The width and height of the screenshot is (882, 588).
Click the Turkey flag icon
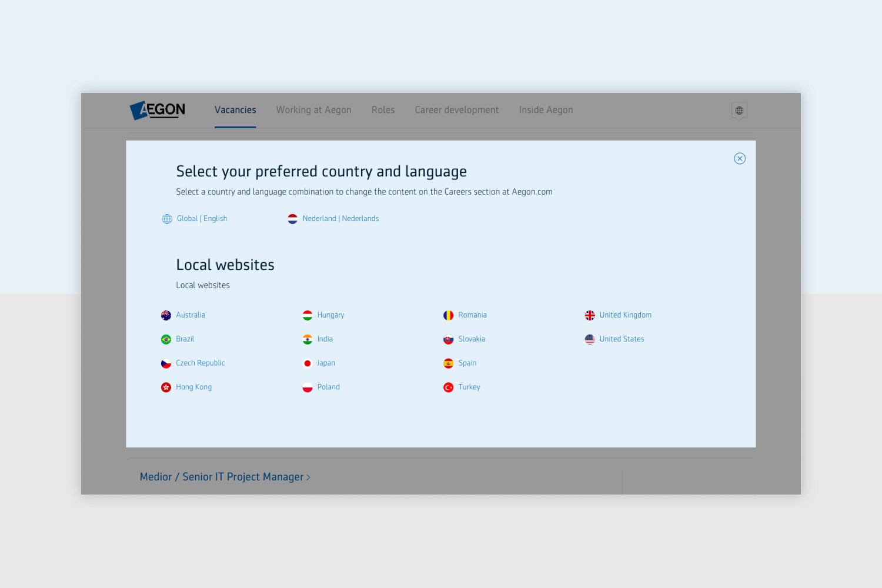(449, 387)
